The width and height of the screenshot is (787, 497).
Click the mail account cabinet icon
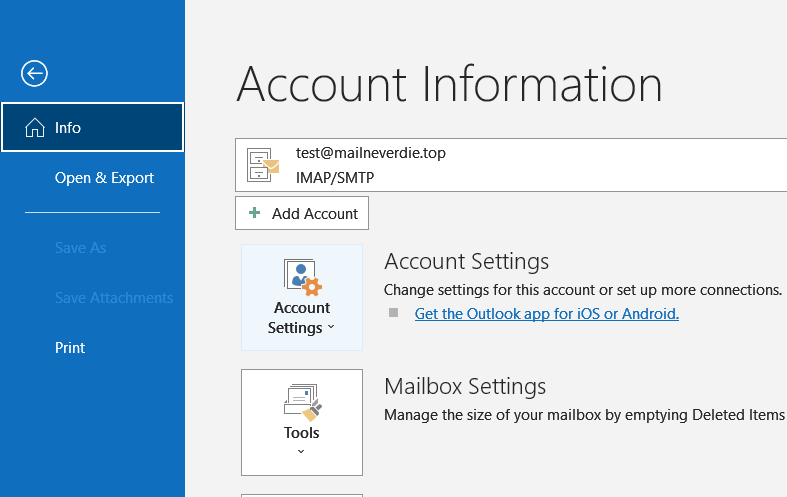[x=262, y=165]
